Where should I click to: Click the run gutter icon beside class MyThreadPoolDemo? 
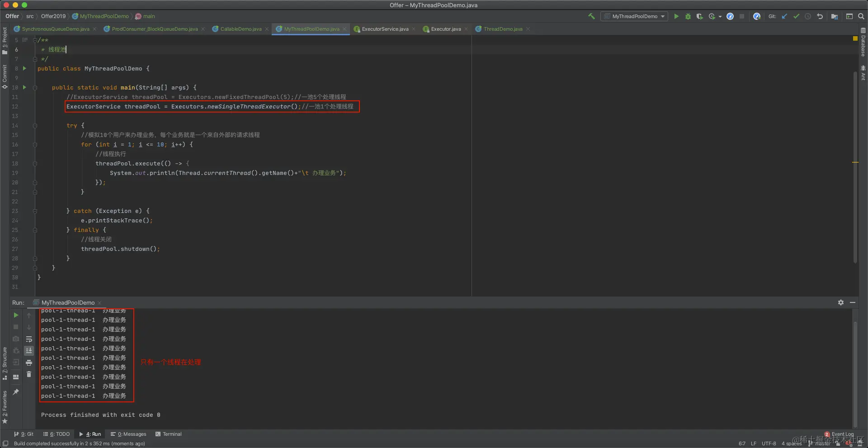[24, 68]
